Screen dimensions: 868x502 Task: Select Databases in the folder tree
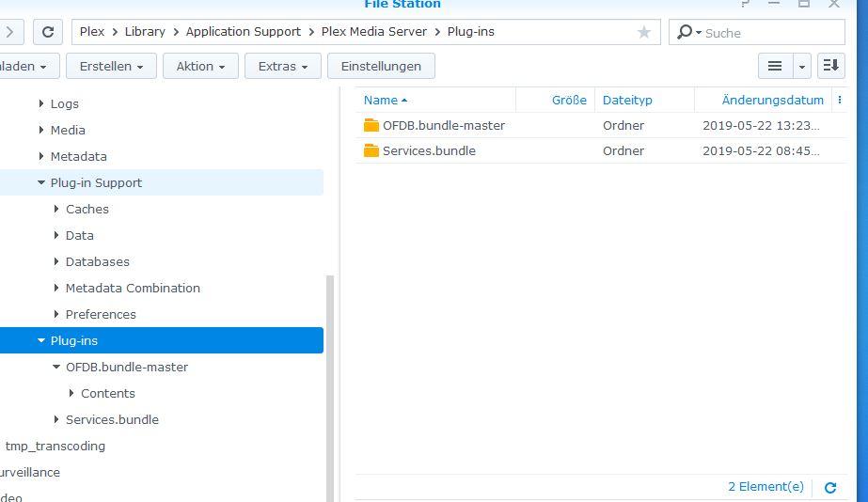tap(98, 261)
